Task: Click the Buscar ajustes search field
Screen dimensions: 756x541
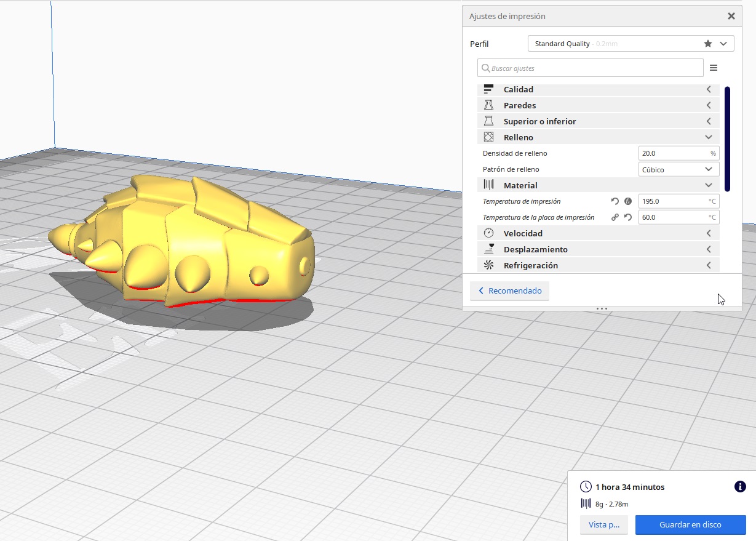Action: tap(591, 68)
